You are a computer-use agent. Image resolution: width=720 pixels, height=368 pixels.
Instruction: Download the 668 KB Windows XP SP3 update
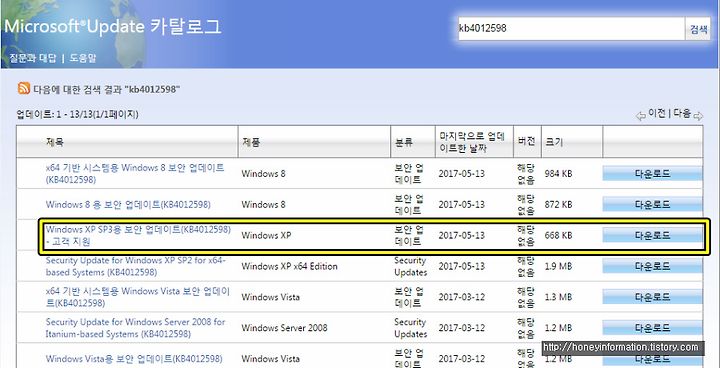pyautogui.click(x=652, y=236)
